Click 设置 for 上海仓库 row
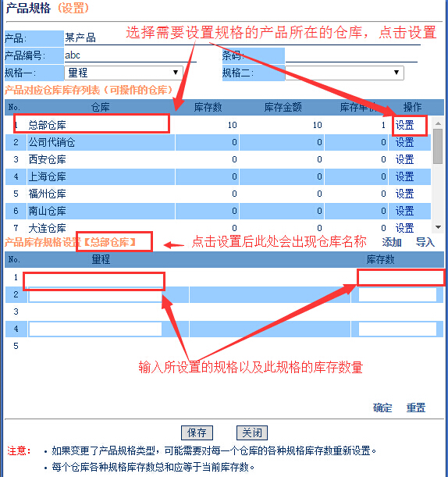This screenshot has width=448, height=477. [404, 176]
